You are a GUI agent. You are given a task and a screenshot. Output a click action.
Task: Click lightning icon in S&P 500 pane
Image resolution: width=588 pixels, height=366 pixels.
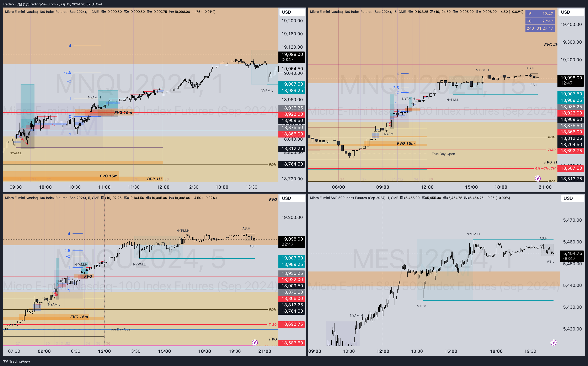(x=553, y=343)
